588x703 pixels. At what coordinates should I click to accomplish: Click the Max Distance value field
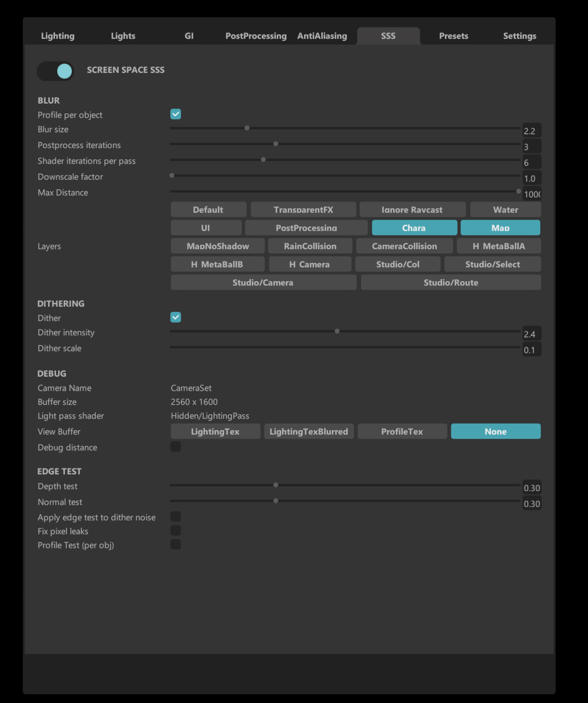point(531,194)
